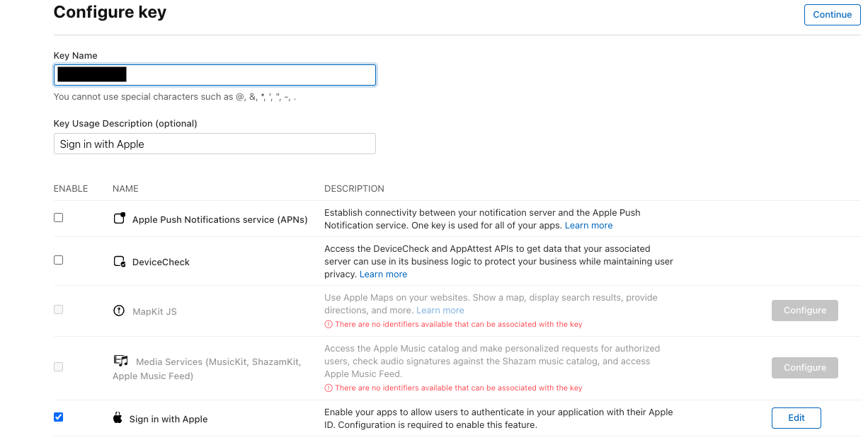Enable the Apple Push Notifications service checkbox

[59, 218]
